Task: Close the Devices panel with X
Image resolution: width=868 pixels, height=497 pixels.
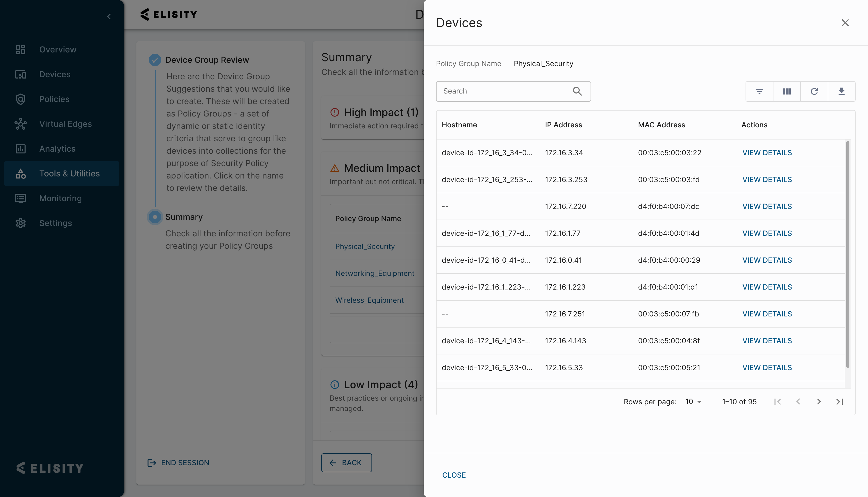Action: coord(845,23)
